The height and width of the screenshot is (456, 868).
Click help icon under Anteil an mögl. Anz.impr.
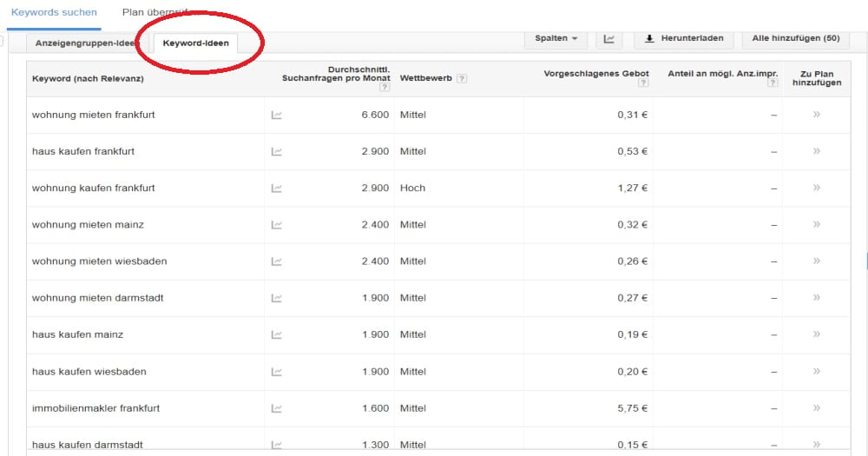click(x=773, y=83)
